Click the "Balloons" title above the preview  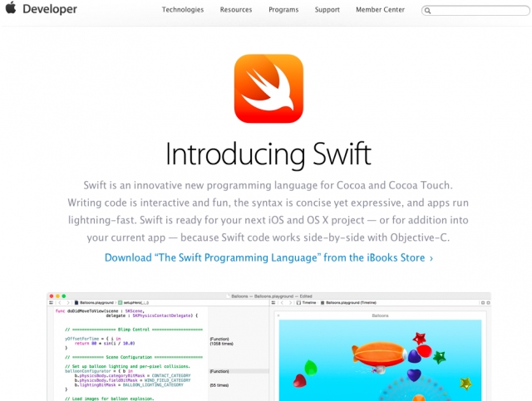pyautogui.click(x=380, y=315)
